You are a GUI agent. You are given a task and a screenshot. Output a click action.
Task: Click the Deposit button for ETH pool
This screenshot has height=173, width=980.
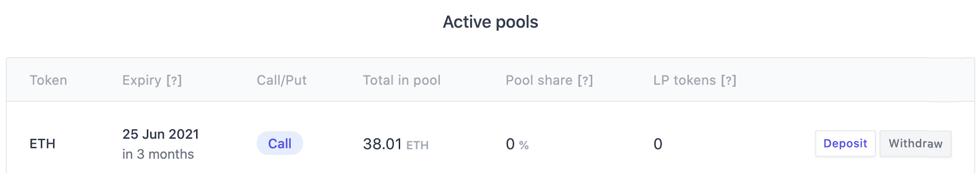point(845,144)
